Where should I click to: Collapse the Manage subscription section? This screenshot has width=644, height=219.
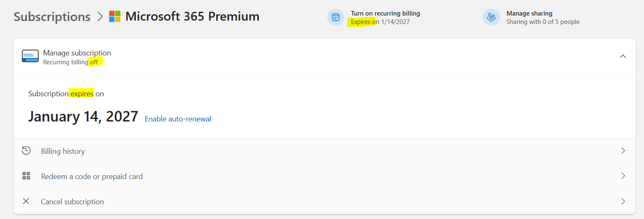[x=623, y=56]
